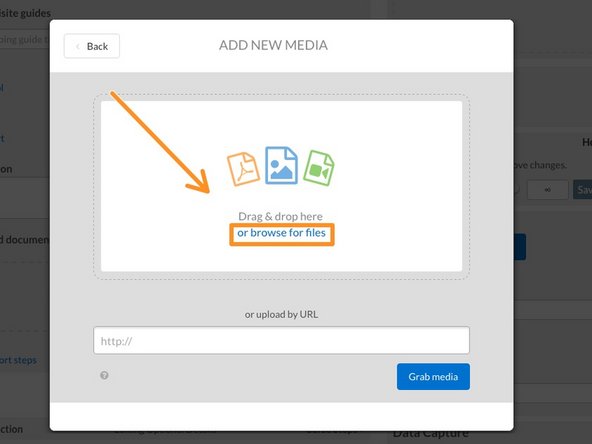Select the blue image file icon

coord(281,165)
